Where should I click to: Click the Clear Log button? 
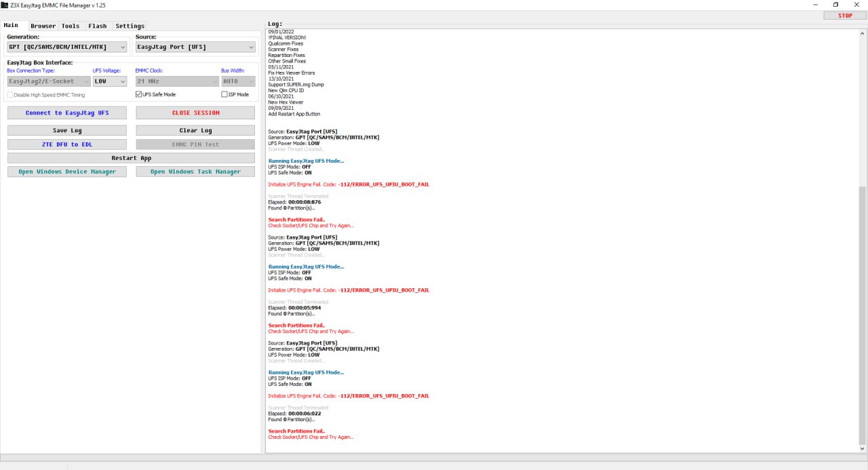point(195,130)
